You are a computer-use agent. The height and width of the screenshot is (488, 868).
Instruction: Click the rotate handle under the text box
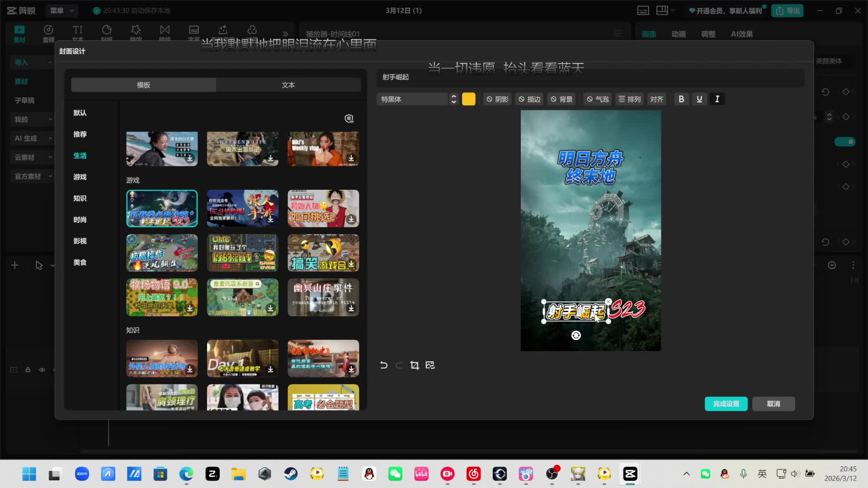(576, 335)
